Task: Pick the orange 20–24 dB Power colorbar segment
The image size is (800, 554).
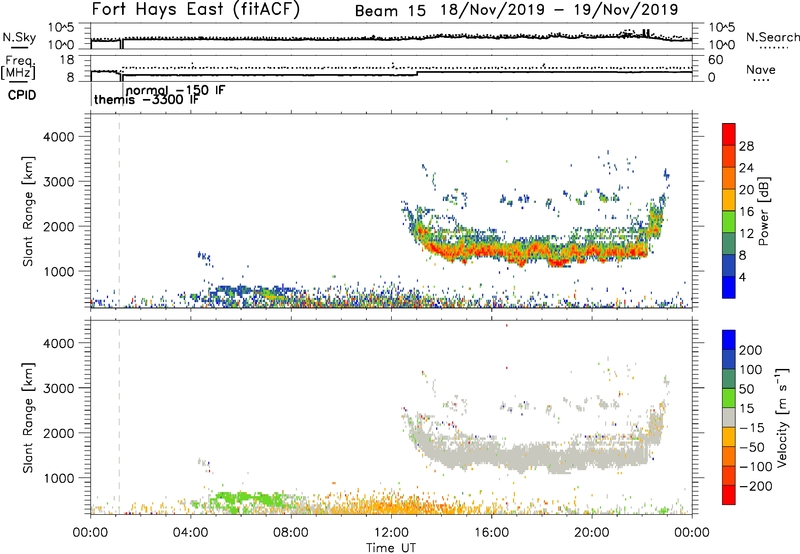Action: click(x=729, y=178)
